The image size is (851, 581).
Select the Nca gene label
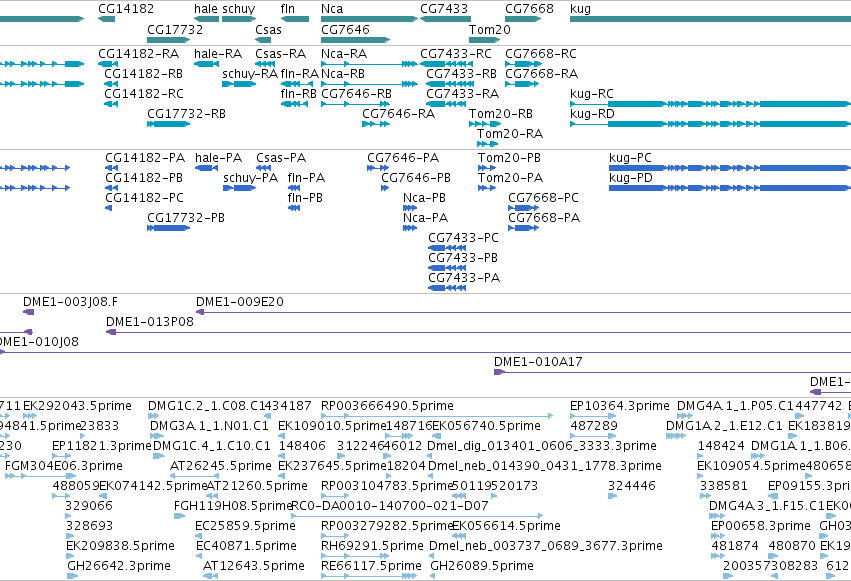332,9
